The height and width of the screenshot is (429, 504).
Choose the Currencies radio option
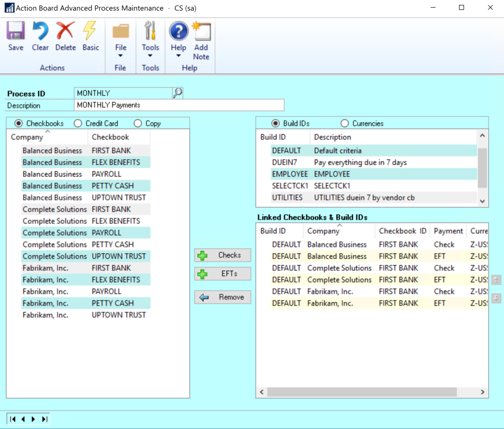[345, 124]
